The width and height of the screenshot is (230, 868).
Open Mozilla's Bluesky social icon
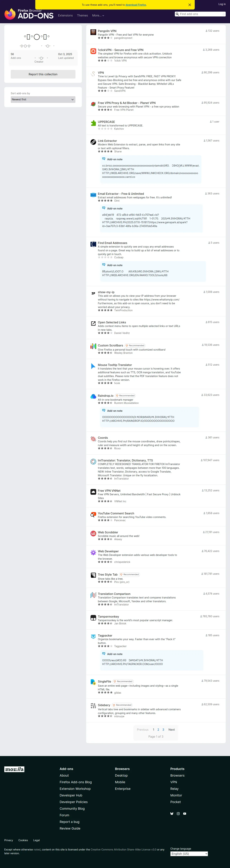click(x=172, y=813)
